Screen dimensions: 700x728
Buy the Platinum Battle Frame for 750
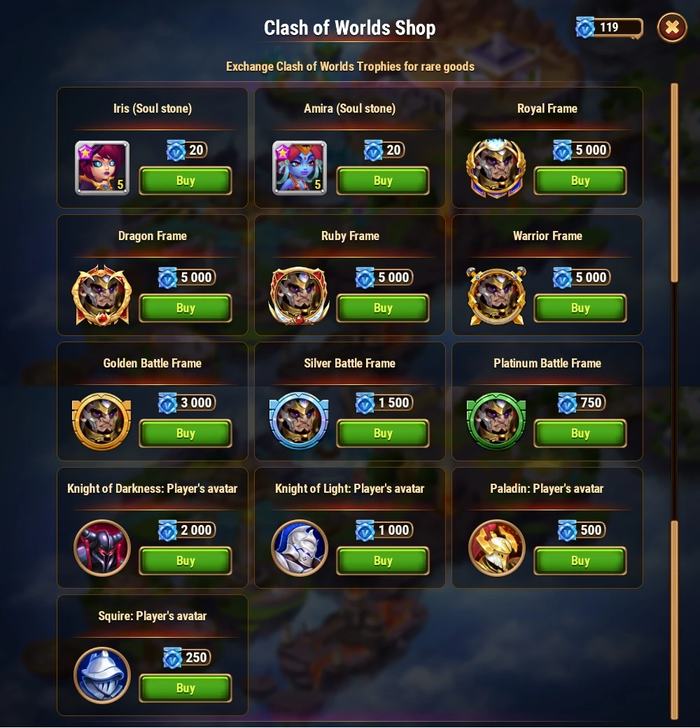tap(580, 433)
